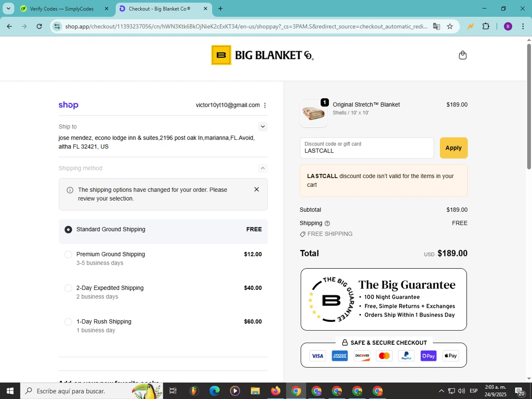Open the Chrome profile avatar B

[508, 26]
